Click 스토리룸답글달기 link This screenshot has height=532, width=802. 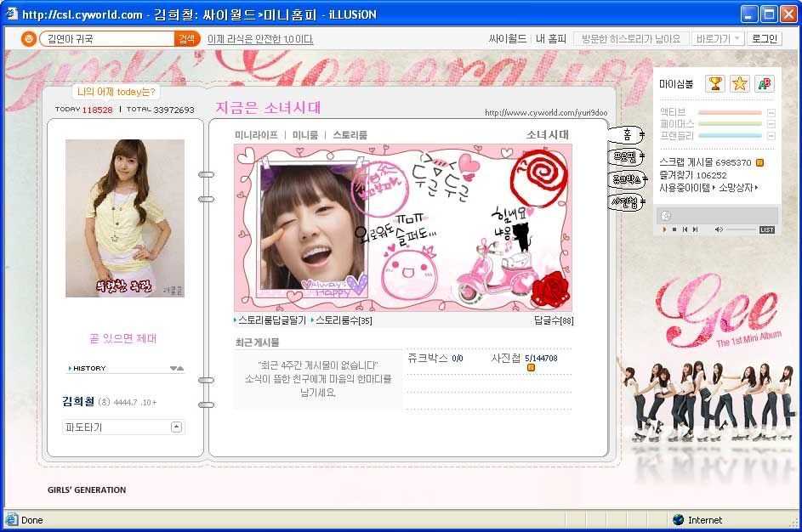tap(270, 320)
